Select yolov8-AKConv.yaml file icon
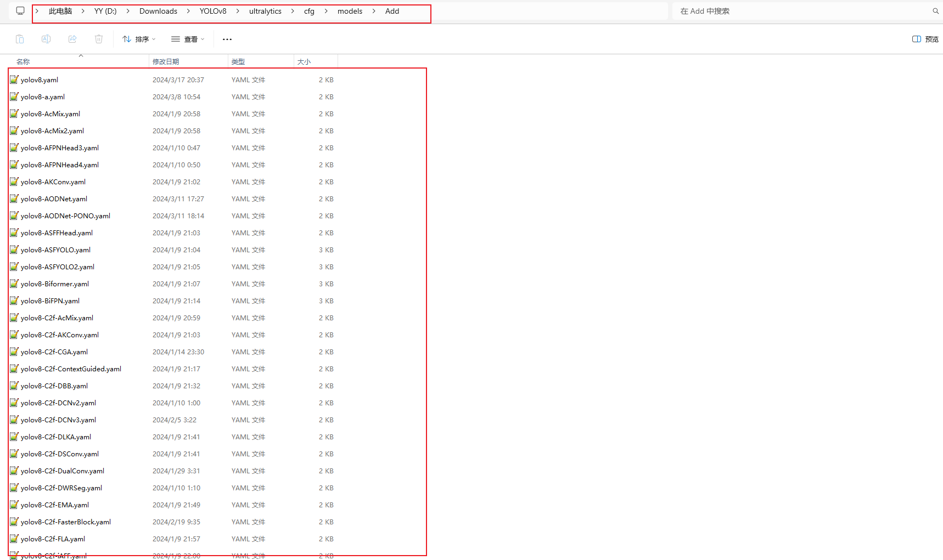Viewport: 943px width, 560px height. (x=14, y=182)
